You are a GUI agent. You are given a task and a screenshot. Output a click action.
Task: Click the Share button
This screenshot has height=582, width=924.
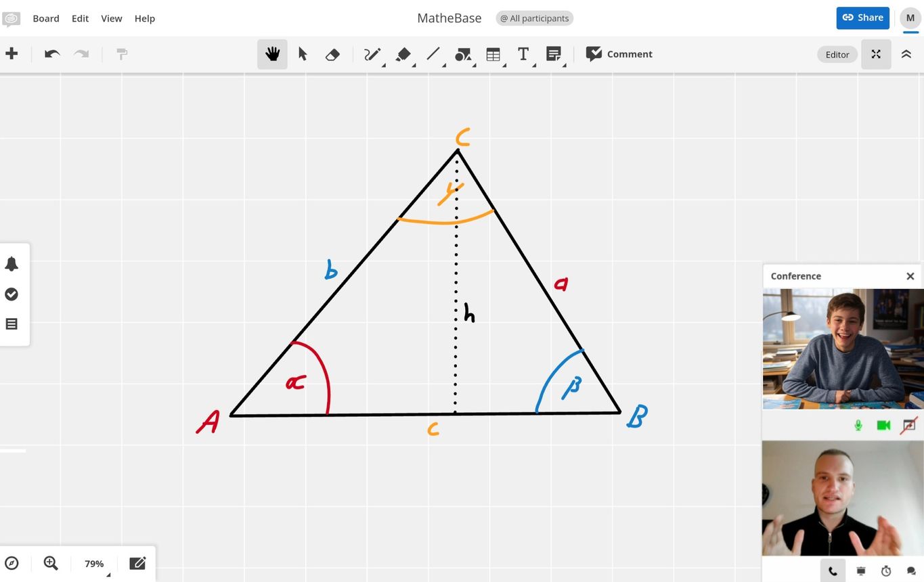click(x=863, y=18)
